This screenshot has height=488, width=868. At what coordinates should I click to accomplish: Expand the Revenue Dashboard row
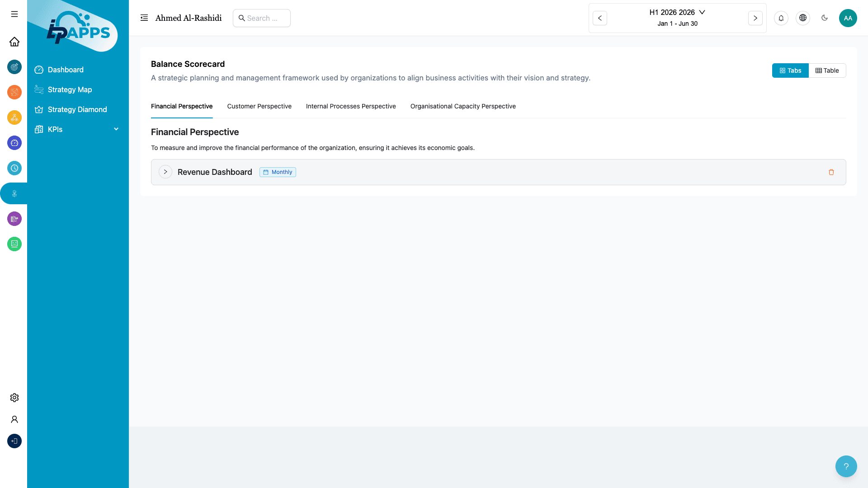click(165, 172)
